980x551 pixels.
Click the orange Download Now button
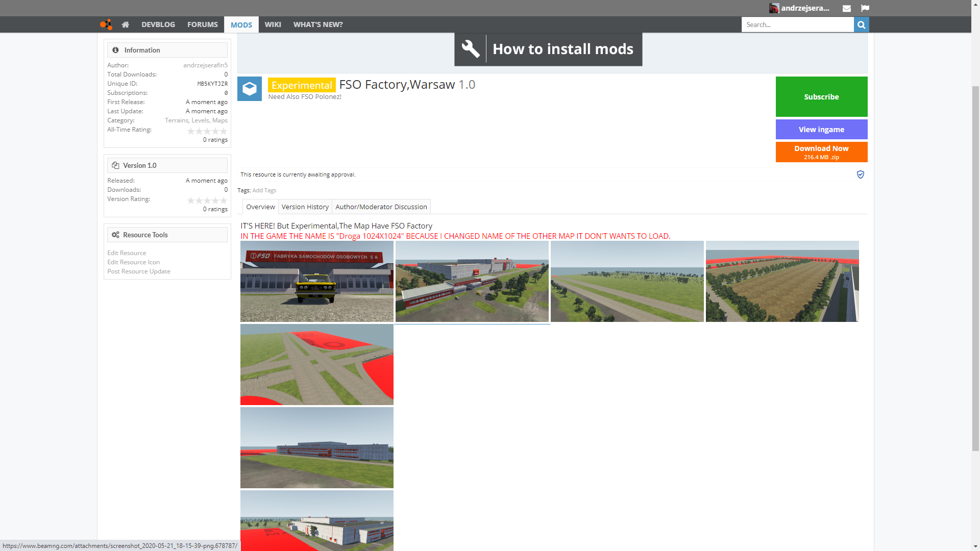pyautogui.click(x=821, y=152)
